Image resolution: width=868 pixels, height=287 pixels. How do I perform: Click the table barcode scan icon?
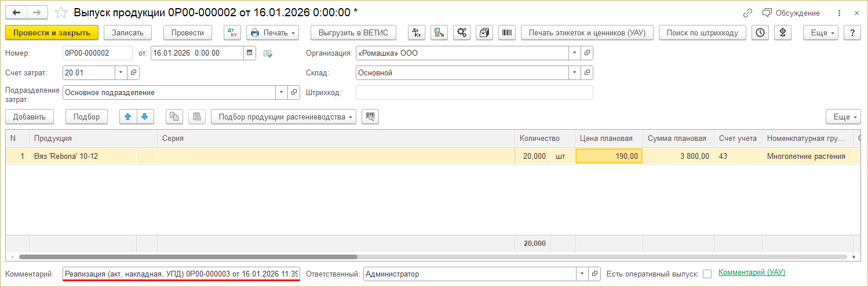[x=370, y=117]
